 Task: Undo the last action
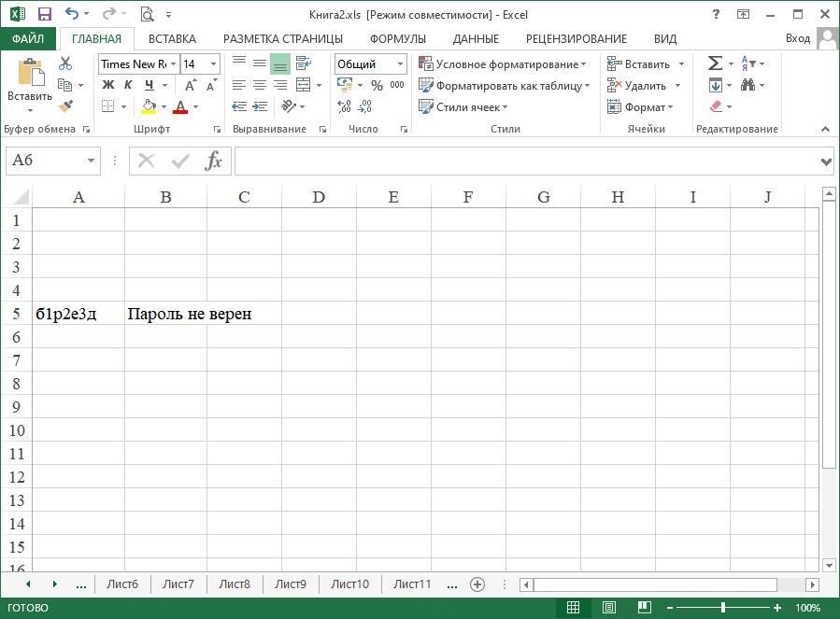pos(72,14)
